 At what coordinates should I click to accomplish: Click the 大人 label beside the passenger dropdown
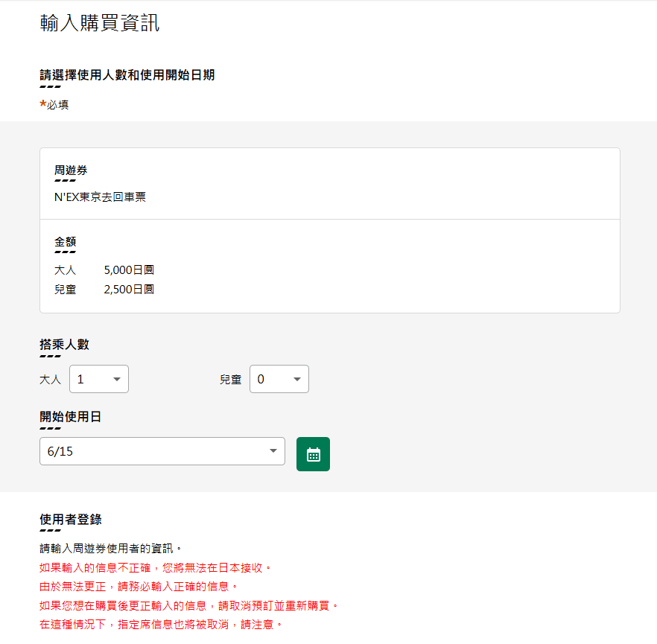click(x=50, y=380)
